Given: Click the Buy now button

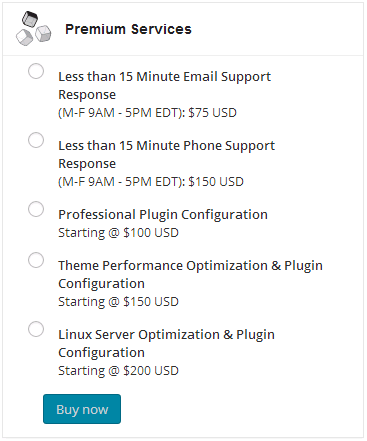Looking at the screenshot, I should coord(82,409).
